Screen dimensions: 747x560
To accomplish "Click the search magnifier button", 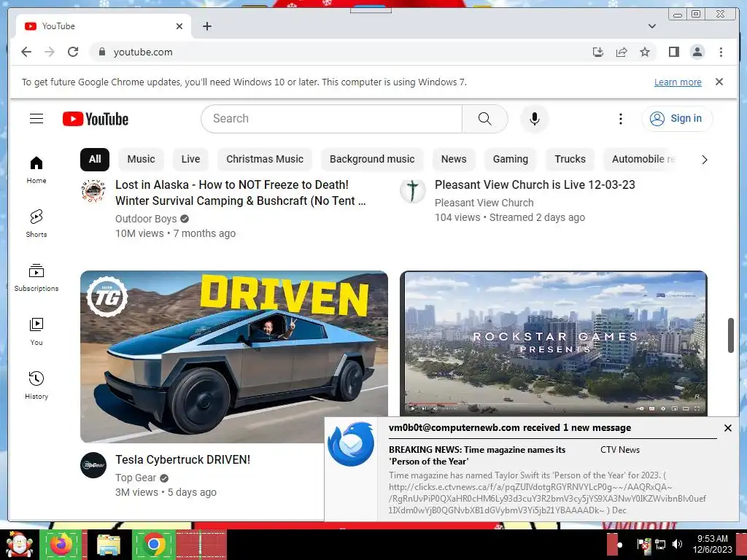I will coord(484,119).
